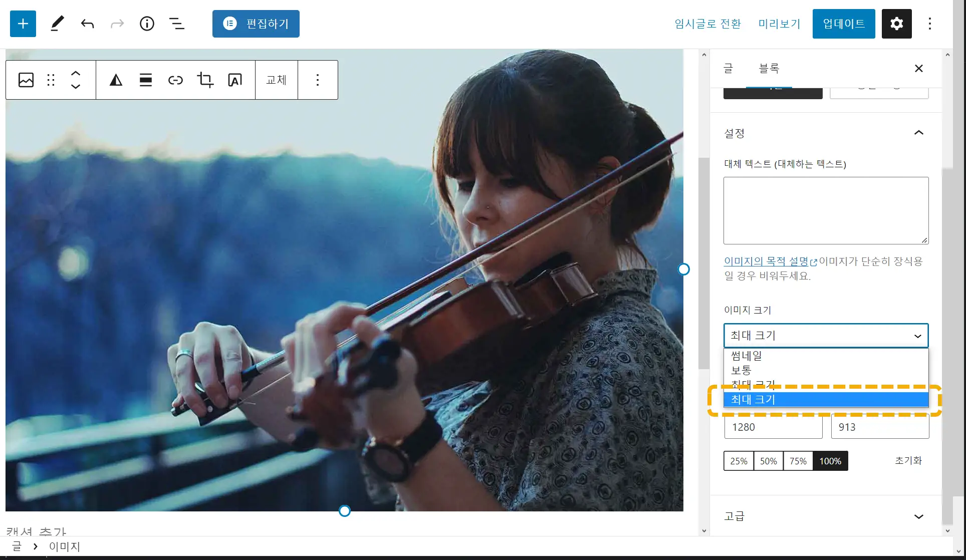Select the pencil tools icon
The width and height of the screenshot is (966, 560).
57,24
